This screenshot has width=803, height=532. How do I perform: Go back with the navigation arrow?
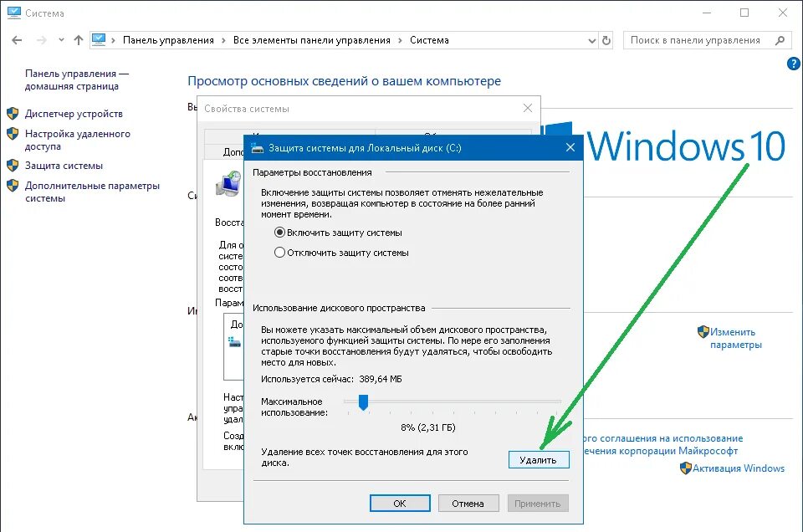pos(17,40)
